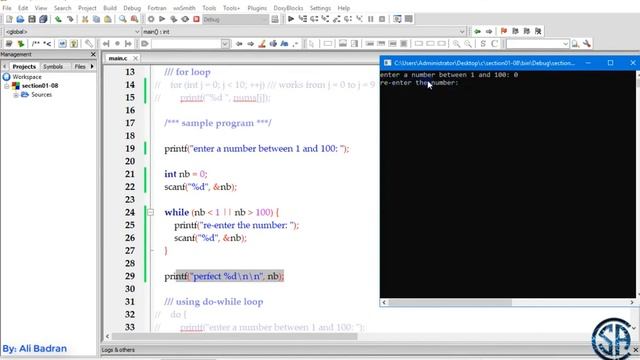Screen dimensions: 640x360
Task: Open the main() : int function dropdown
Action: tap(304, 31)
